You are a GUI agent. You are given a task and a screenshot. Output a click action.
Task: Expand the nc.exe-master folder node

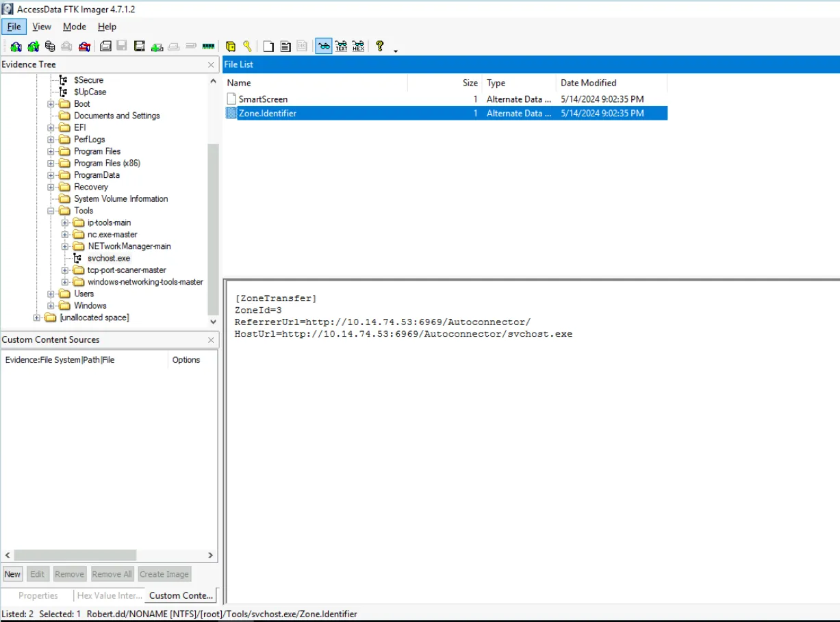[x=65, y=235]
